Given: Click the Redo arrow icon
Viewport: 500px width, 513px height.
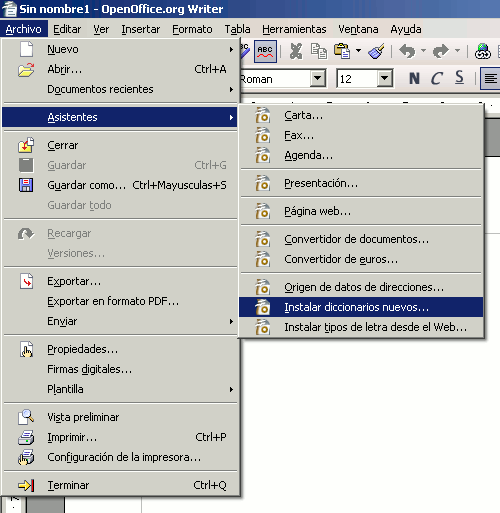Looking at the screenshot, I should tap(441, 51).
